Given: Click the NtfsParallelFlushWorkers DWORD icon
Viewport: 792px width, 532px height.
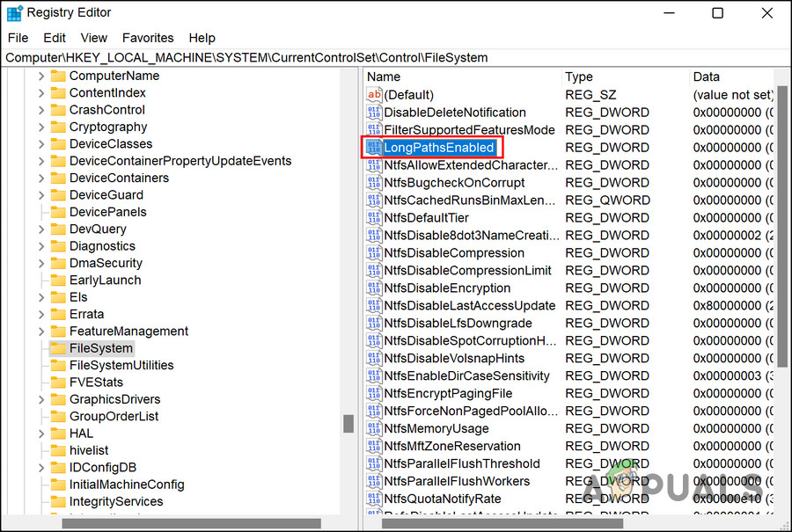Looking at the screenshot, I should click(374, 482).
